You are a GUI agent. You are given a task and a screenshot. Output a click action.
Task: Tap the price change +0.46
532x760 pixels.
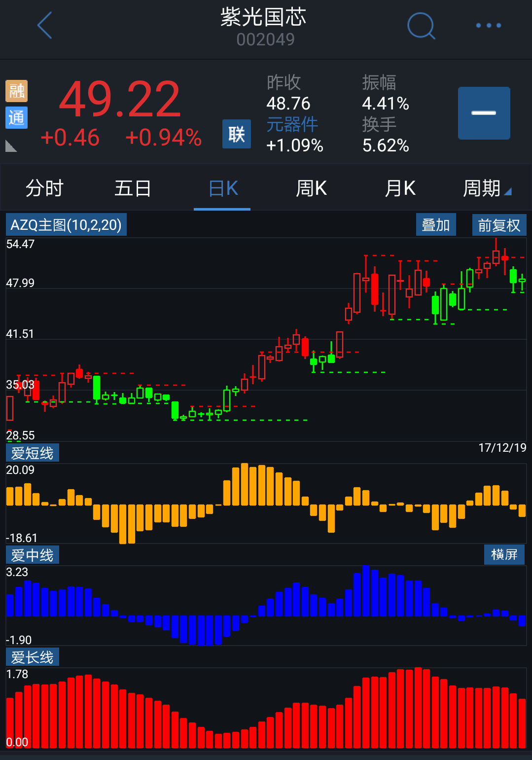click(x=70, y=138)
